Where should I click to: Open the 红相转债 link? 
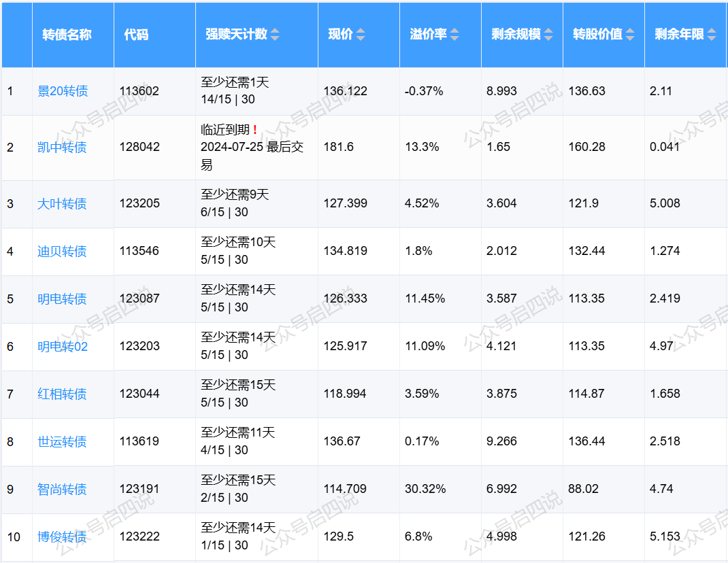[x=62, y=394]
